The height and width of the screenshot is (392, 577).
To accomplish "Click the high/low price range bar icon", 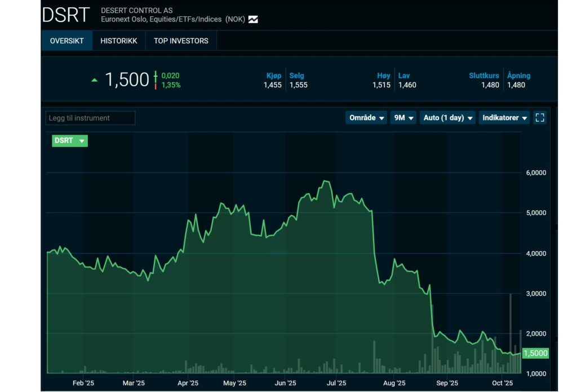I will coord(156,80).
